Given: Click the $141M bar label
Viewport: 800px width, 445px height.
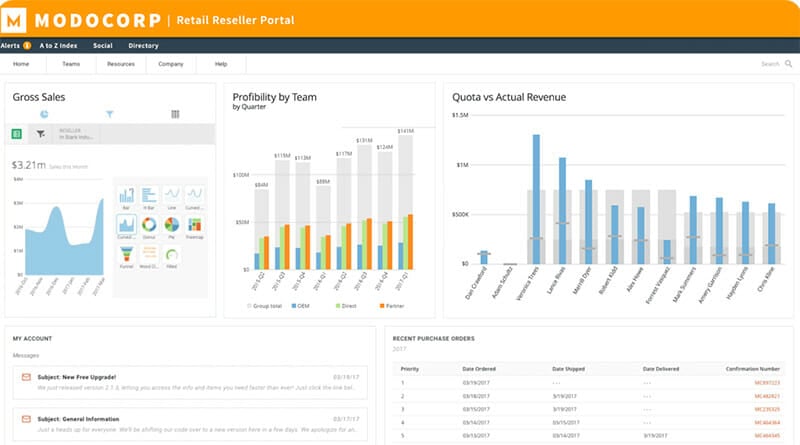Looking at the screenshot, I should tap(406, 131).
